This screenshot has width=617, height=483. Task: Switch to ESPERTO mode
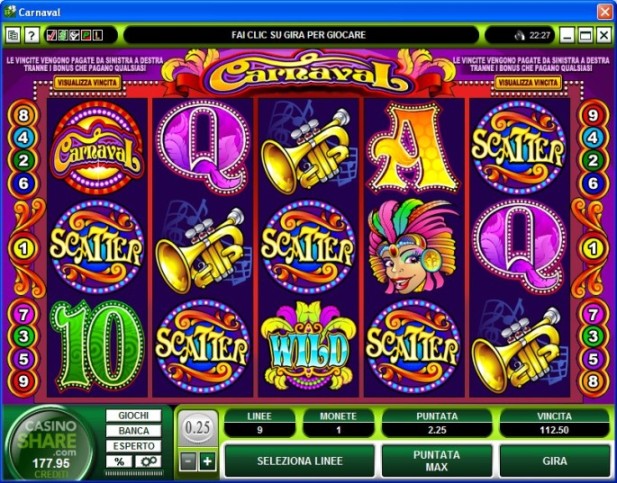(x=133, y=446)
